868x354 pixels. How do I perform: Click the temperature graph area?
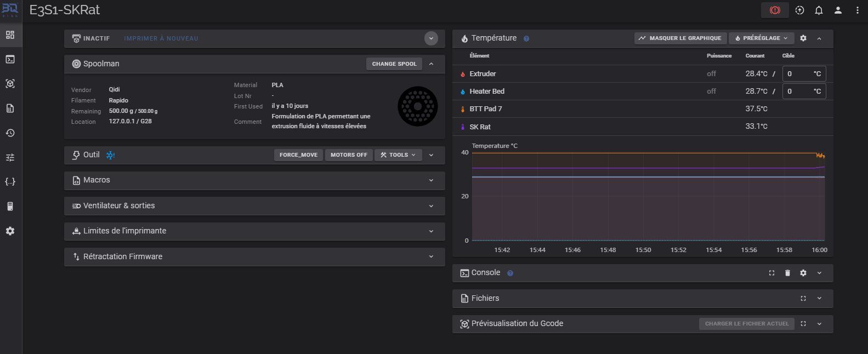tap(648, 196)
